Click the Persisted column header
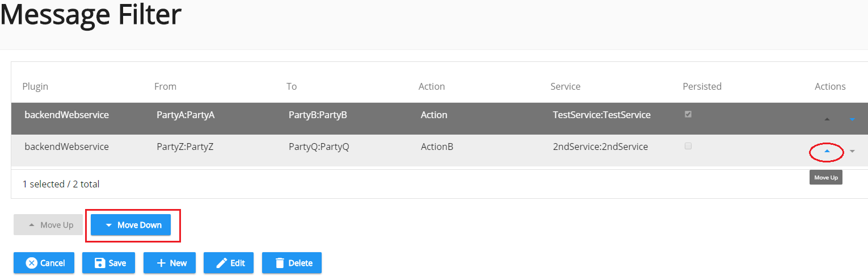Screen dimensions: 868x280 (702, 86)
